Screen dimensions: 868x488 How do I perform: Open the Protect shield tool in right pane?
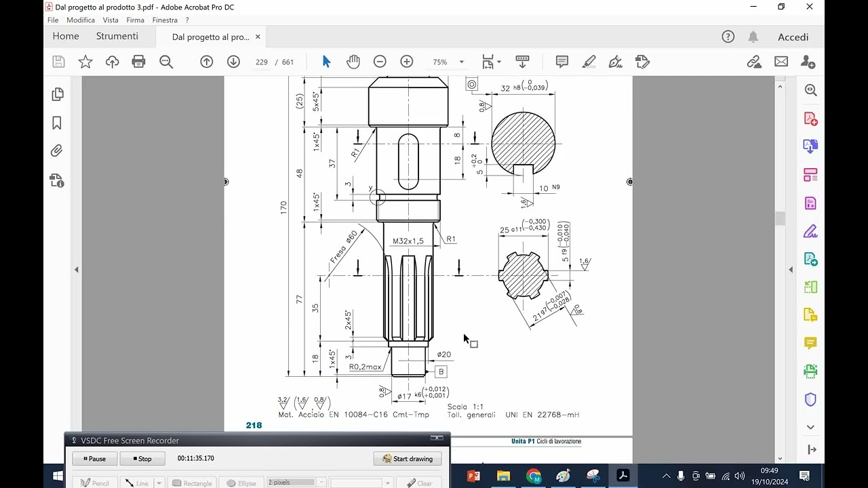pos(810,399)
